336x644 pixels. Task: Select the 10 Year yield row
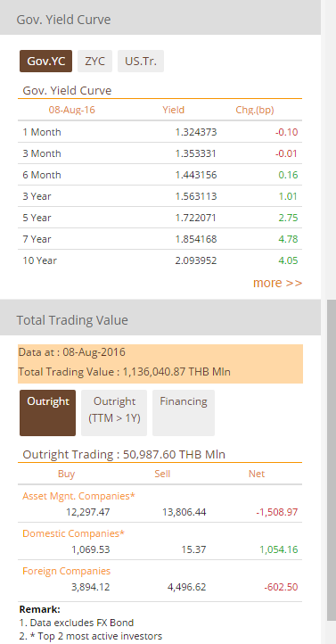click(160, 260)
